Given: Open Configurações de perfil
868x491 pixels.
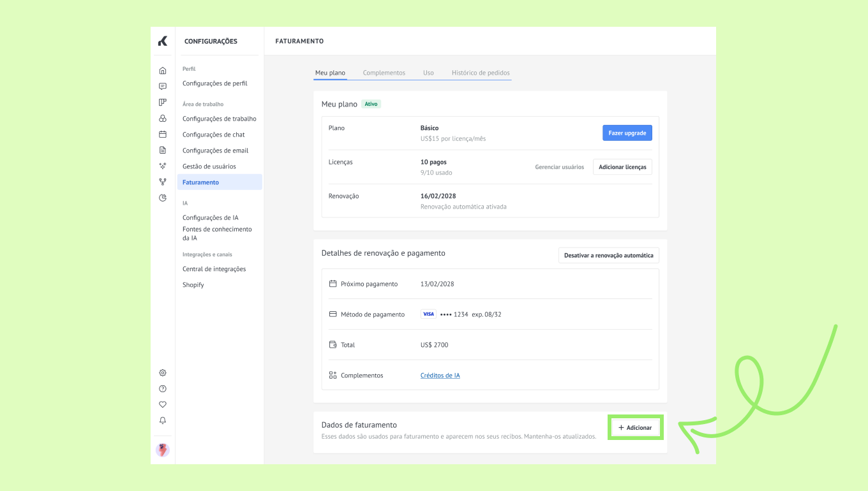Looking at the screenshot, I should point(215,84).
